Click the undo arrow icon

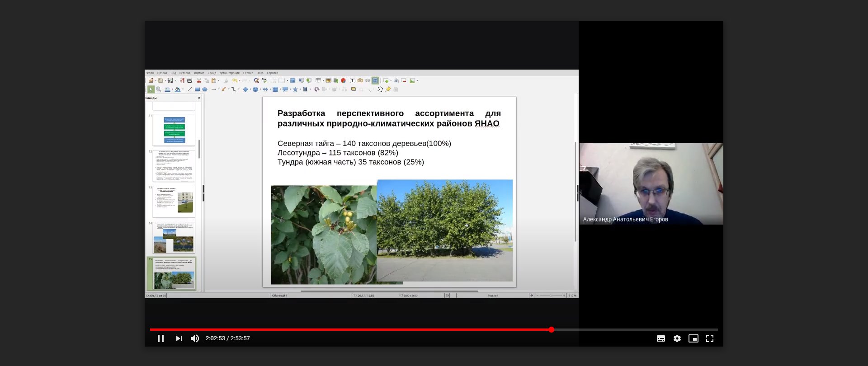coord(234,80)
